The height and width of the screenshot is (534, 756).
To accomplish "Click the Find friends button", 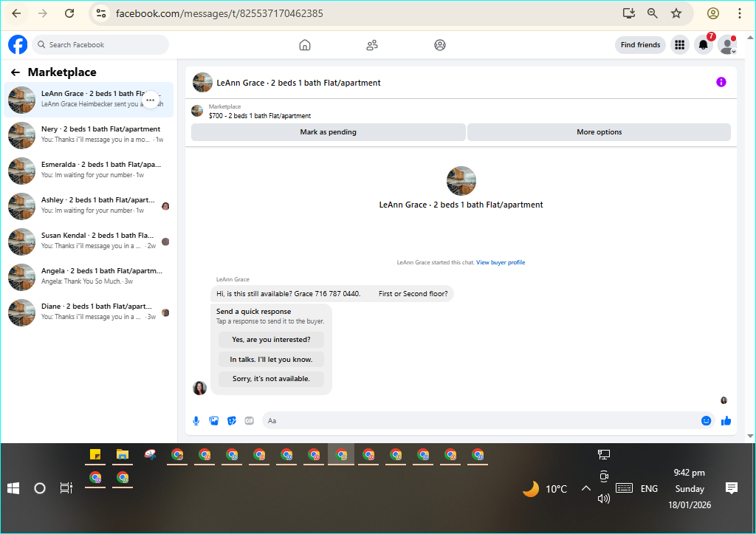I will pyautogui.click(x=640, y=45).
